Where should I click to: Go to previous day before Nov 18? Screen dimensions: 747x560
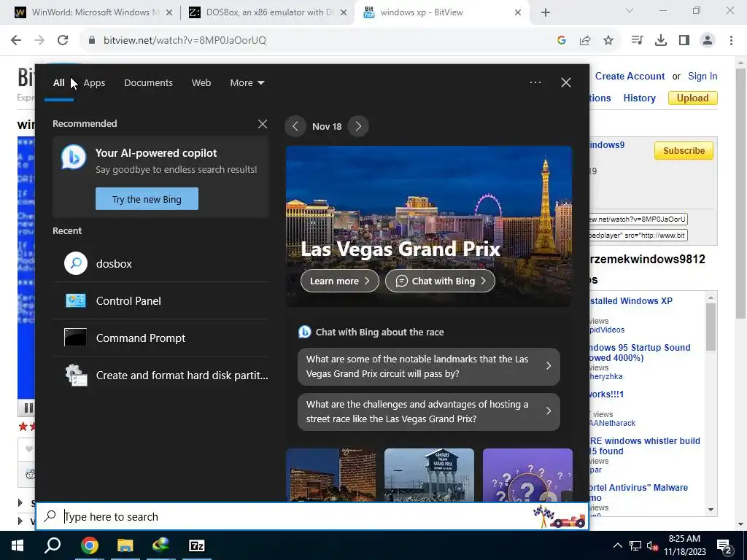[295, 126]
